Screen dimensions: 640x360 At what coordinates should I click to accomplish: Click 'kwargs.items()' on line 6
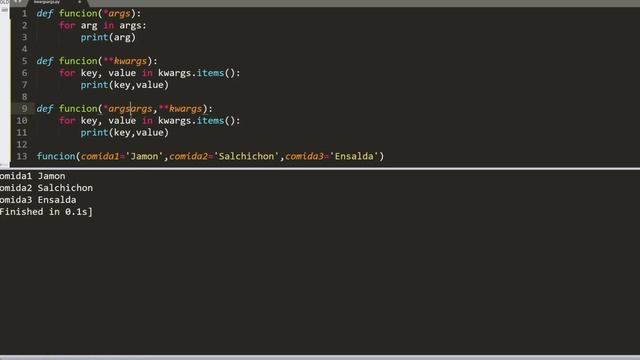point(197,73)
